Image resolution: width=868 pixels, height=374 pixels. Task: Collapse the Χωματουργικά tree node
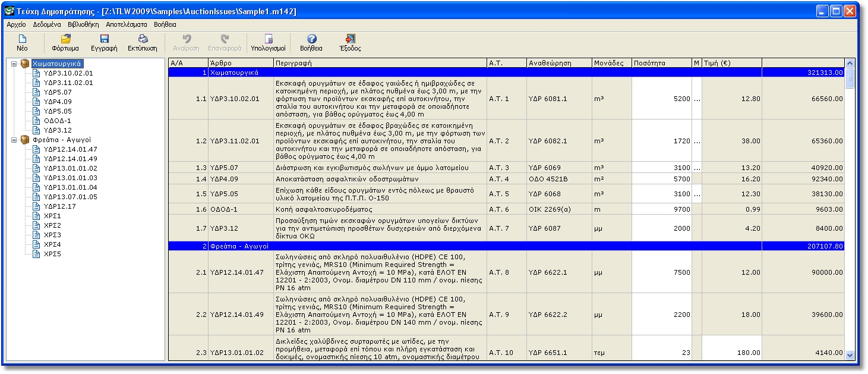[14, 64]
